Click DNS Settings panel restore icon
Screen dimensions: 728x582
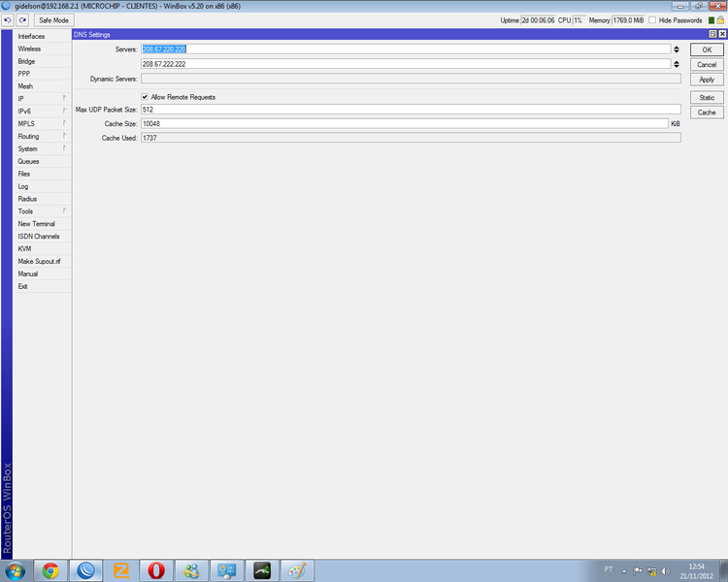point(712,34)
